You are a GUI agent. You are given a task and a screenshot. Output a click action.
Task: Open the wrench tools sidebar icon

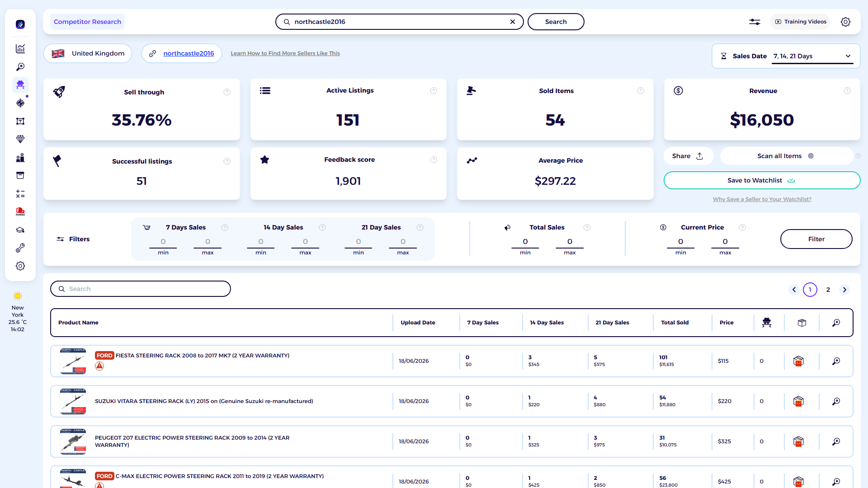click(x=20, y=248)
